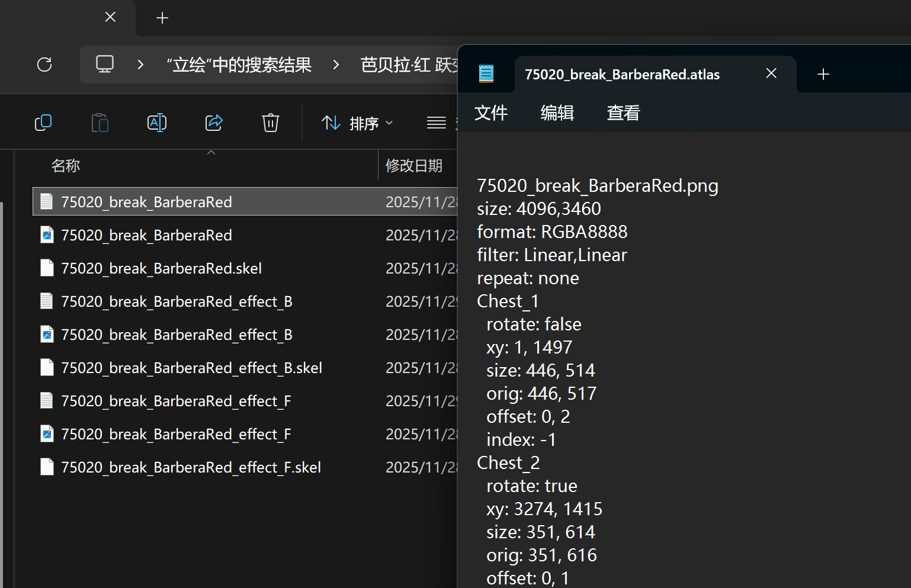Add a new File Explorer tab
Image resolution: width=911 pixels, height=588 pixels.
tap(162, 18)
